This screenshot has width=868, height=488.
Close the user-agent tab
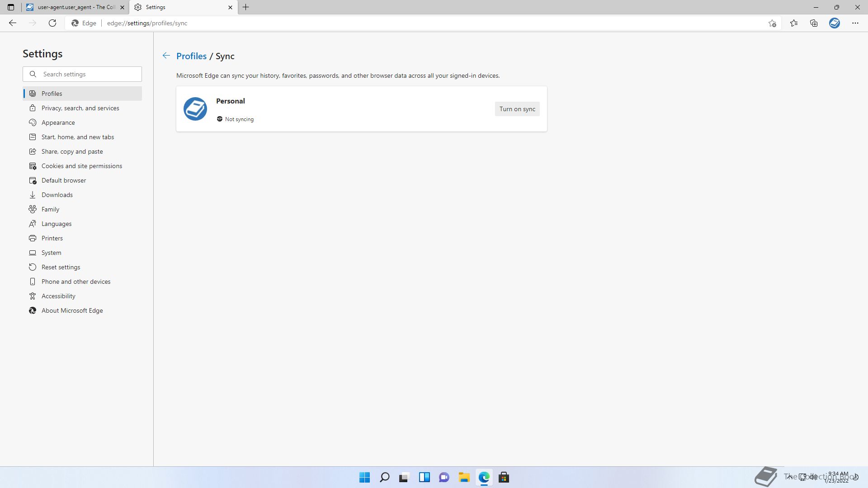tap(122, 7)
